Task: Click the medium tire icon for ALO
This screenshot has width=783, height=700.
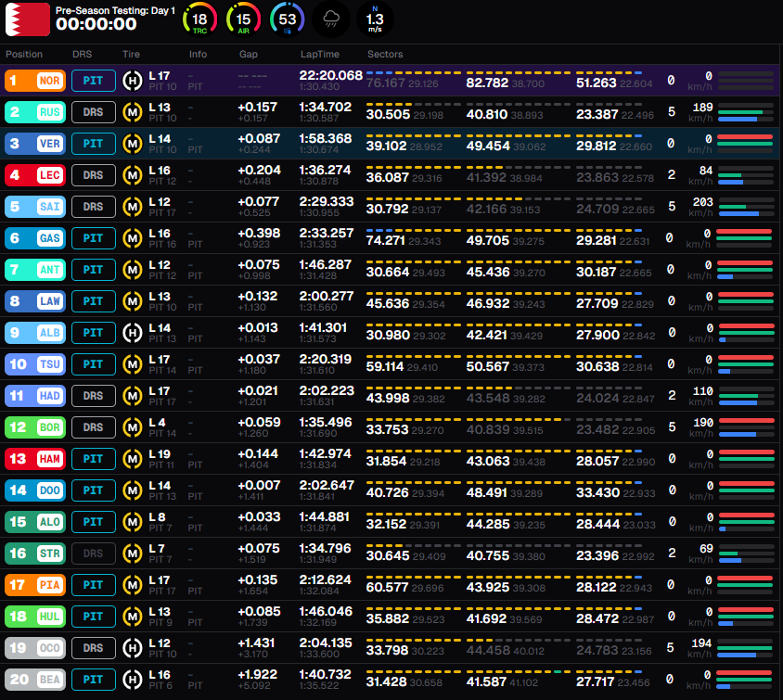Action: 133,522
